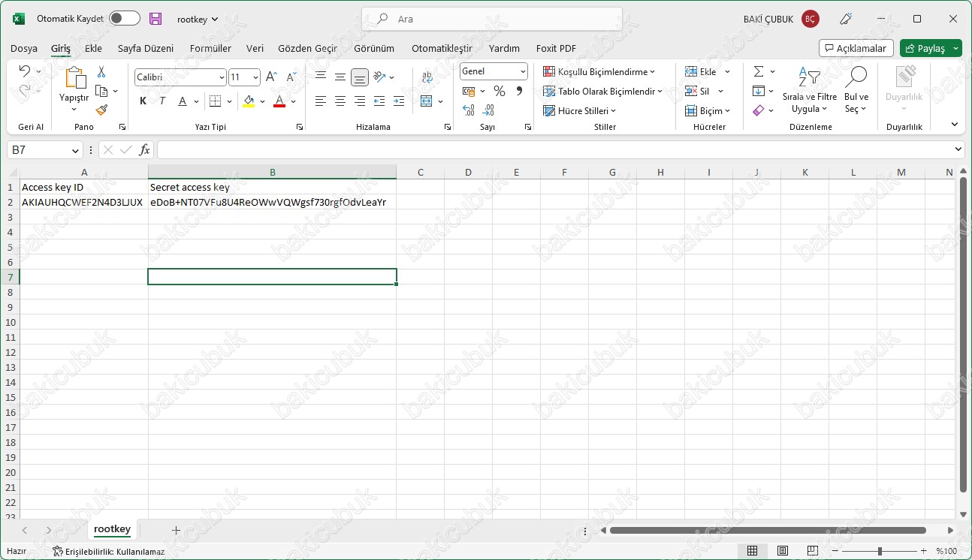This screenshot has width=972, height=560.
Task: Open Tablo Olarak Biçimlendir menu
Action: (x=602, y=91)
